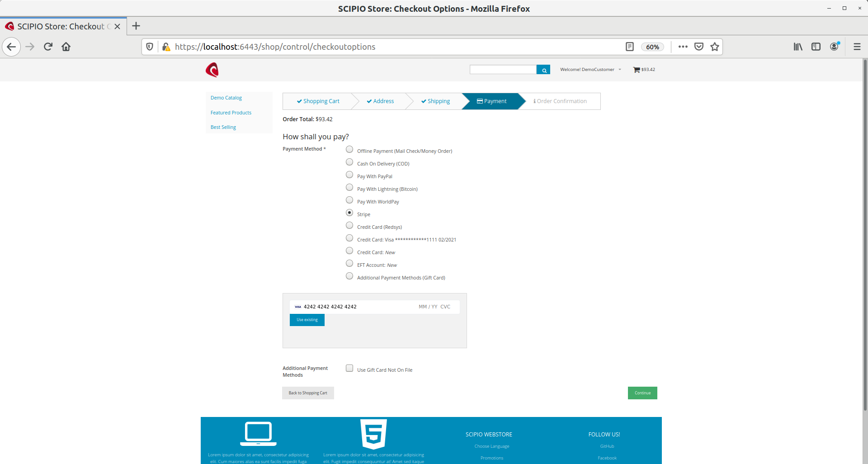Toggle reader view icon in address bar

629,47
